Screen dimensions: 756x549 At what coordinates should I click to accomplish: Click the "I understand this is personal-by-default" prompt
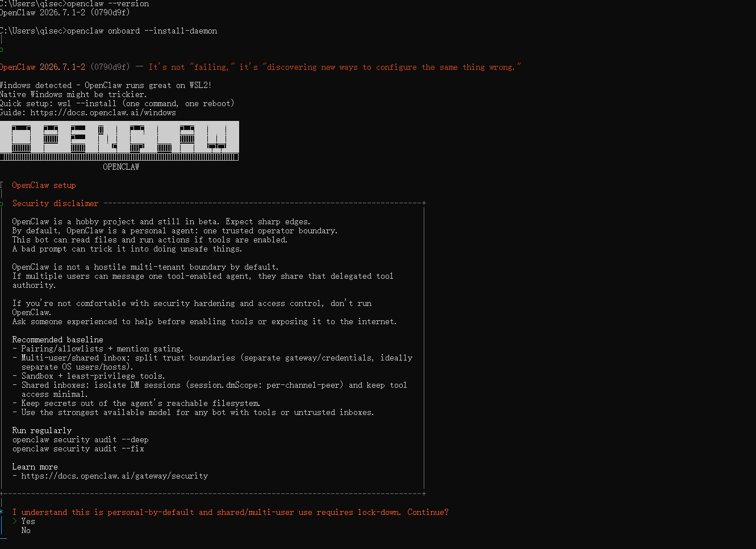point(231,512)
